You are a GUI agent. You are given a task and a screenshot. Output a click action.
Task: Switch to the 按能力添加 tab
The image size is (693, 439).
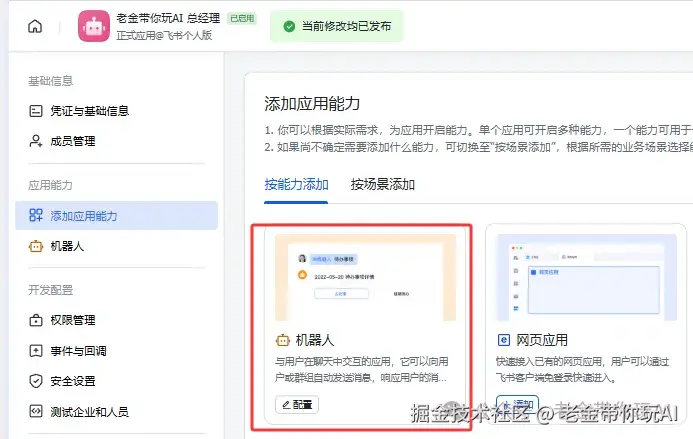(x=296, y=184)
